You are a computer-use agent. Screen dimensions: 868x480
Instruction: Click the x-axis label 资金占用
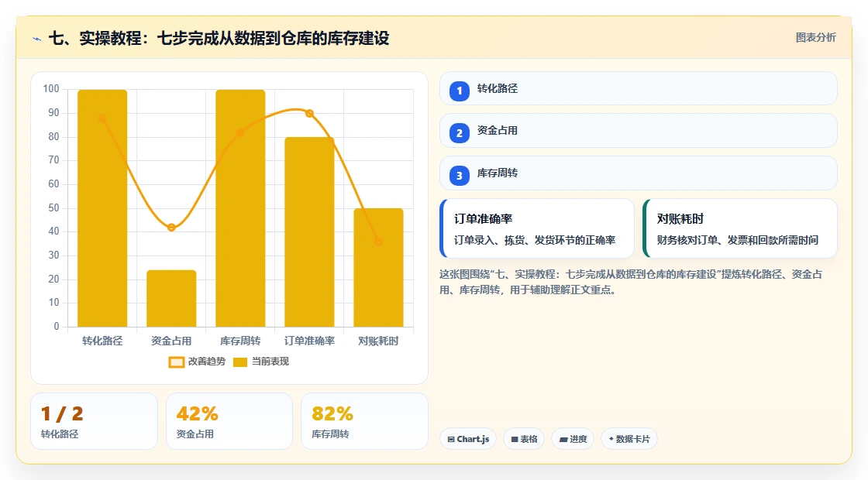[171, 341]
